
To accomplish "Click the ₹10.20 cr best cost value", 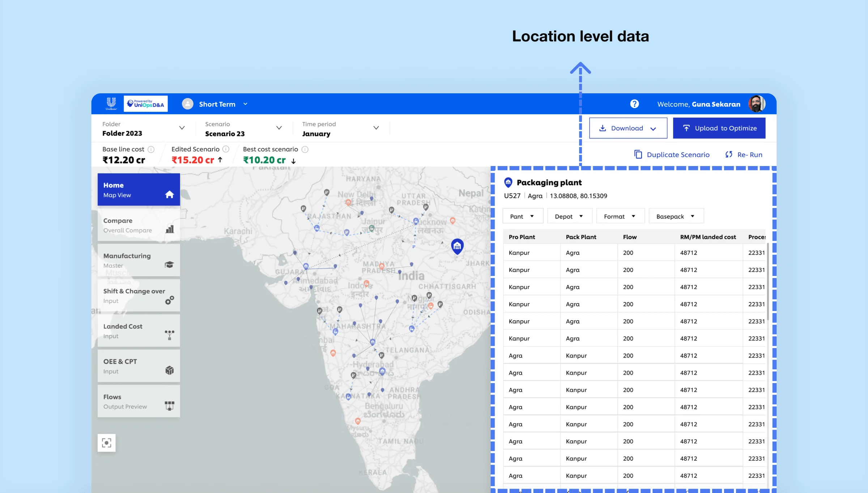I will 264,160.
